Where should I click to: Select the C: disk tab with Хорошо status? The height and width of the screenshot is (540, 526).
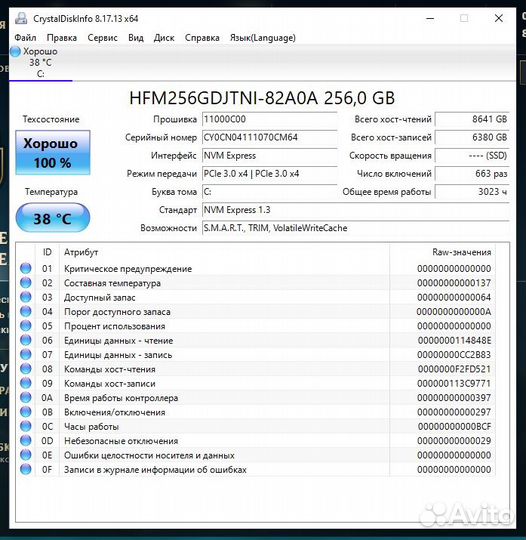tap(40, 63)
